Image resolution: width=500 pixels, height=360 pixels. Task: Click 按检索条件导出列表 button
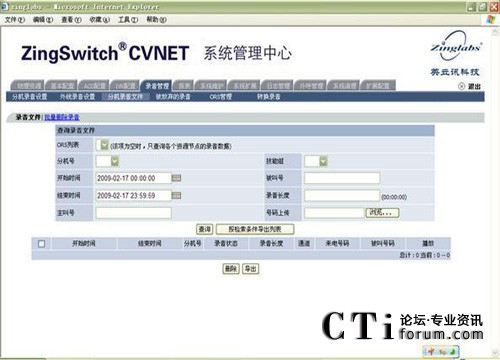255,229
